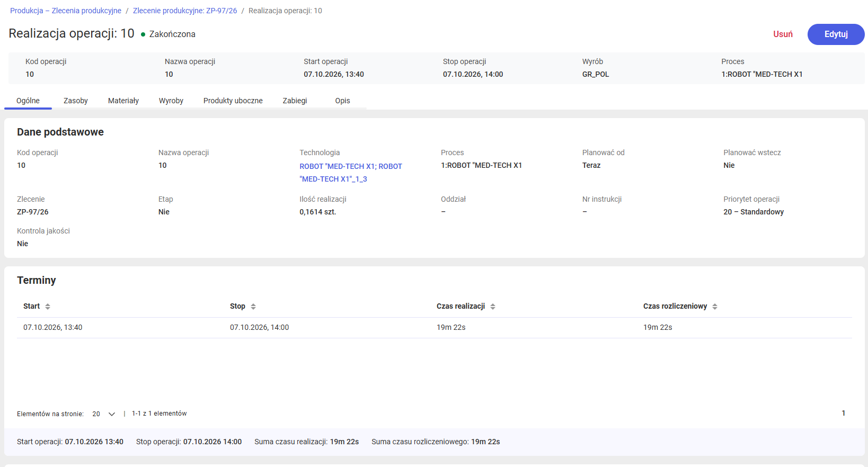
Task: Open the Materiały tab
Action: pos(123,101)
